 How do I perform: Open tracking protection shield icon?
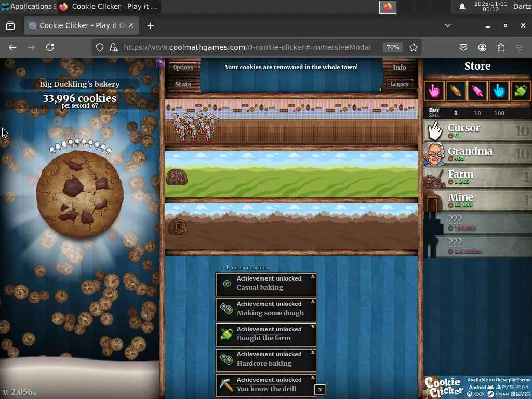(99, 47)
